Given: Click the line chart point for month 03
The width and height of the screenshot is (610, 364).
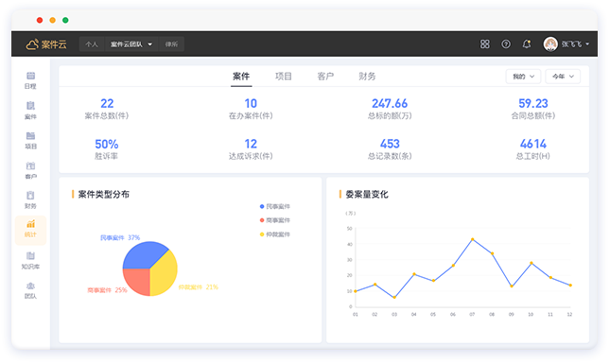Looking at the screenshot, I should click(394, 298).
